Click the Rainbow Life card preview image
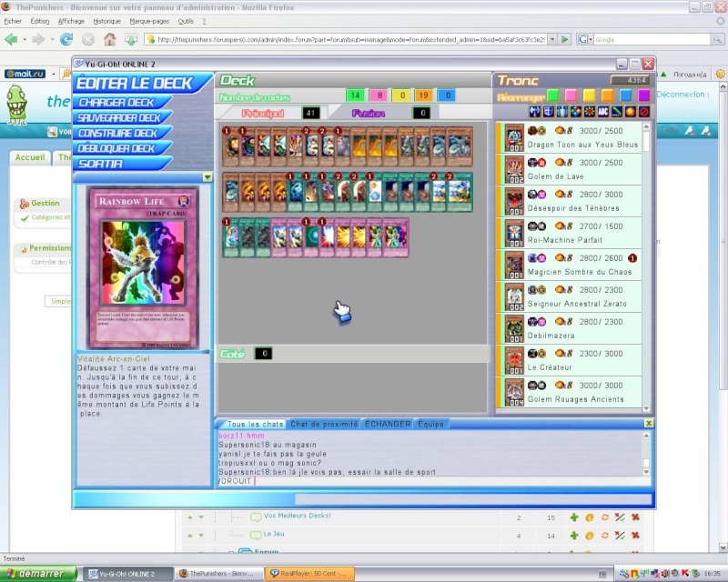Image resolution: width=728 pixels, height=582 pixels. click(144, 268)
